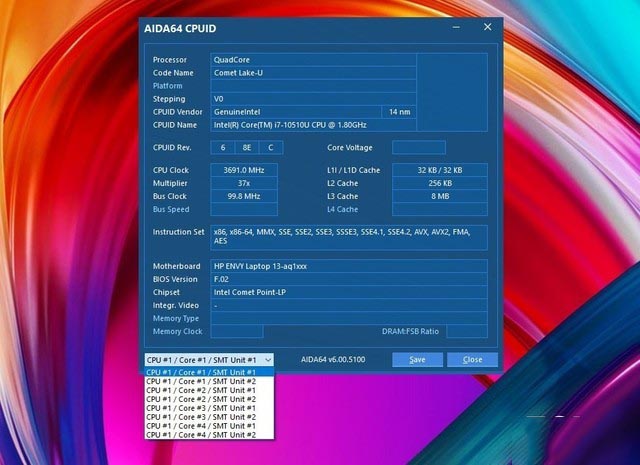
Task: Click the Chipset value Intel Comet Point-LP
Action: click(349, 292)
